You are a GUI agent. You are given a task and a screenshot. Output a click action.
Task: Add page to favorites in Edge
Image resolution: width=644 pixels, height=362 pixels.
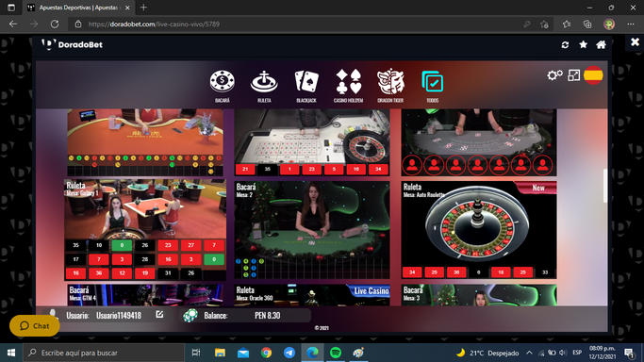pos(545,25)
